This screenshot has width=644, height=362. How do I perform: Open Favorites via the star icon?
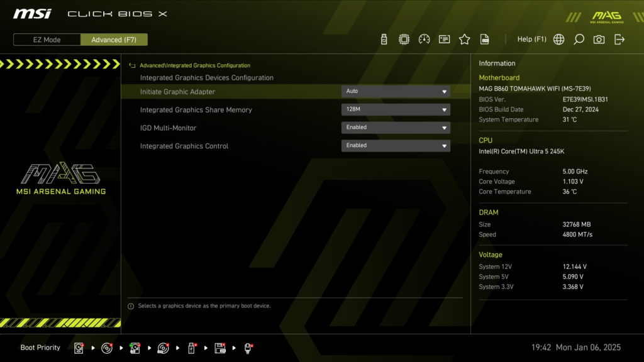click(x=464, y=38)
